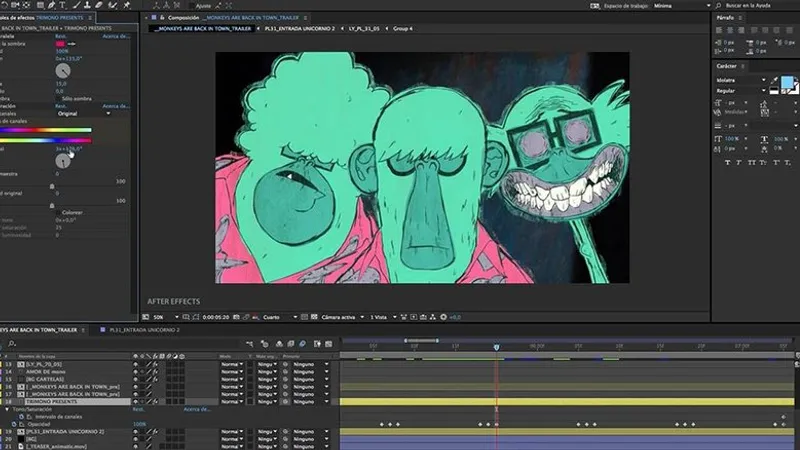Toggle transparency grid icon in viewer footer
The width and height of the screenshot is (800, 450).
click(314, 317)
